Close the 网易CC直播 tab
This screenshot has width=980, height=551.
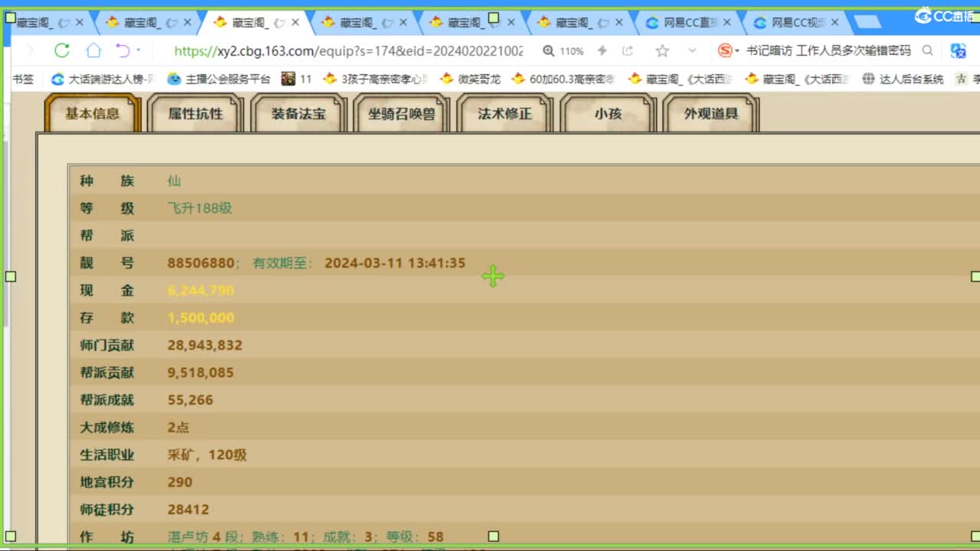tap(727, 22)
